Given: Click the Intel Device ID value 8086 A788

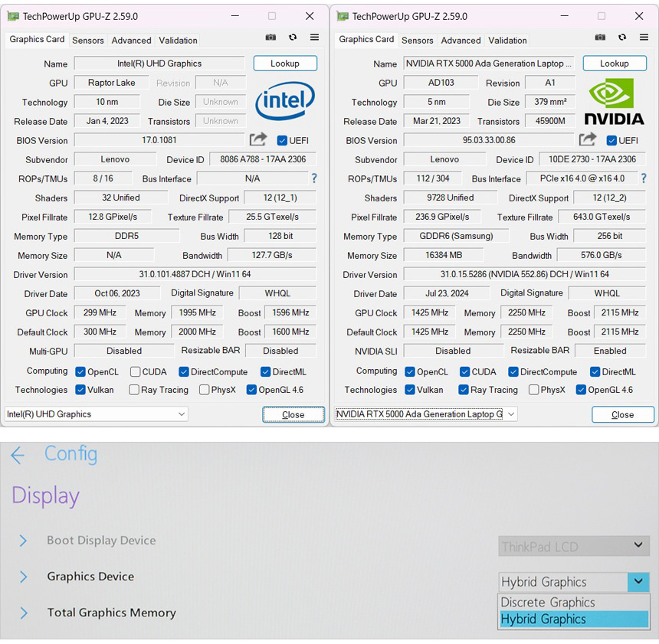Looking at the screenshot, I should [263, 159].
